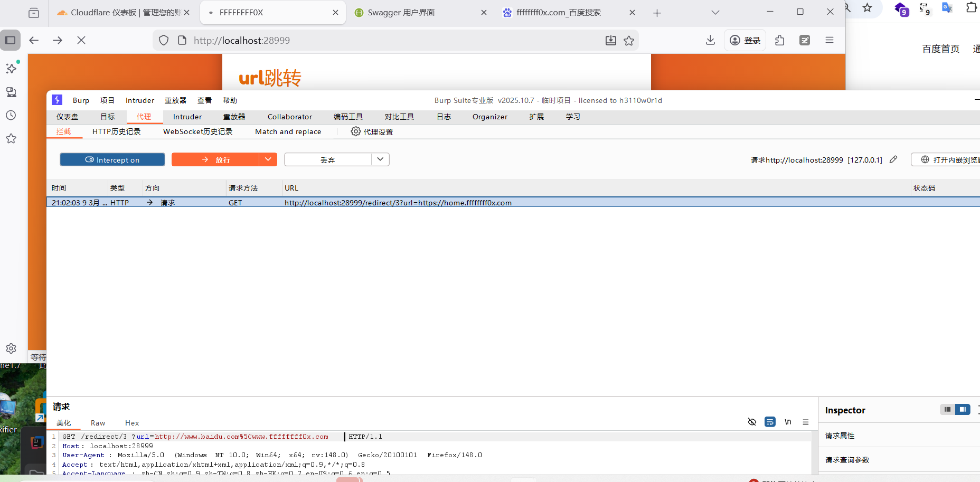This screenshot has height=482, width=980.
Task: Switch to the Collaborator tab
Action: click(x=290, y=117)
